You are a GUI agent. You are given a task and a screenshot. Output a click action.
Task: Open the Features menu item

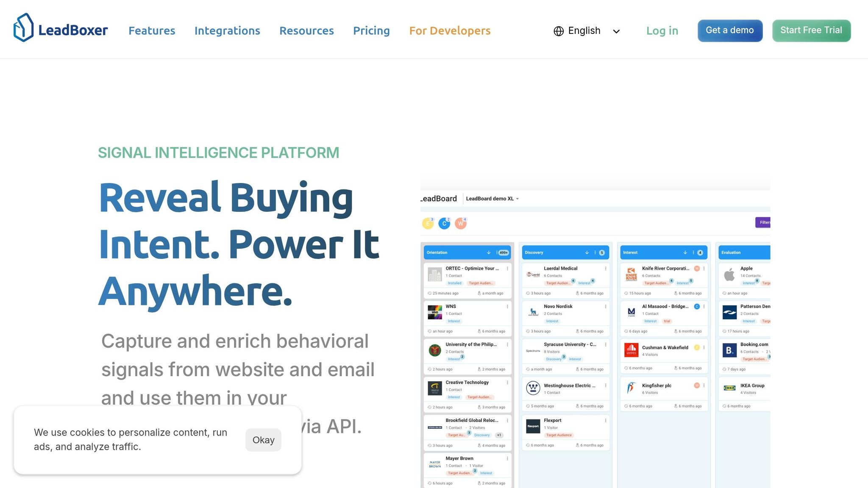point(152,31)
